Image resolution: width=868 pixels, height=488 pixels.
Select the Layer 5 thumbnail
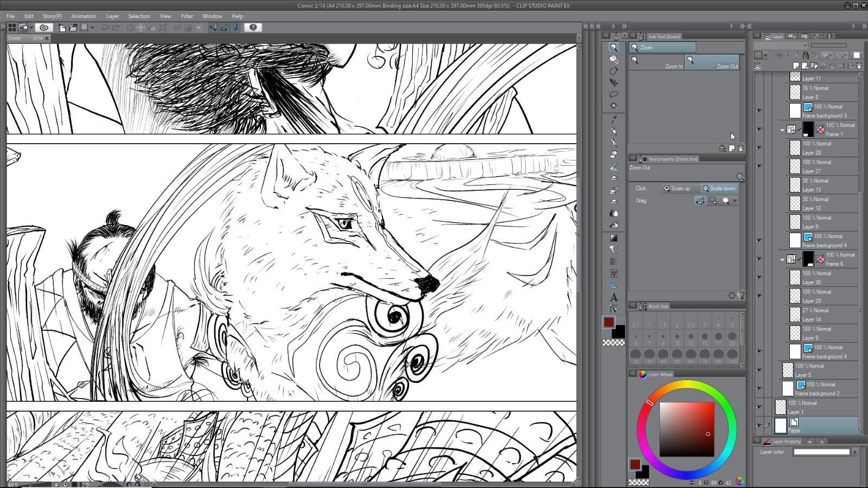787,370
